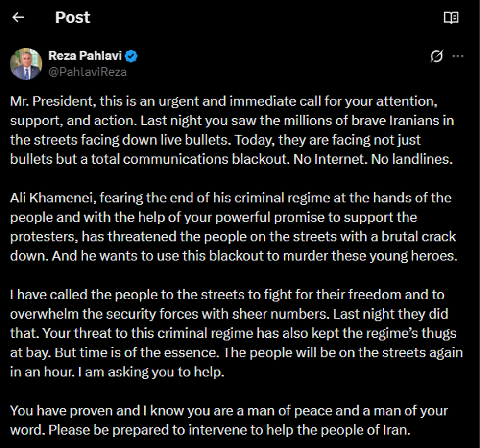480x448 pixels.
Task: Open Reza Pahlavi's profile picture
Action: click(26, 64)
